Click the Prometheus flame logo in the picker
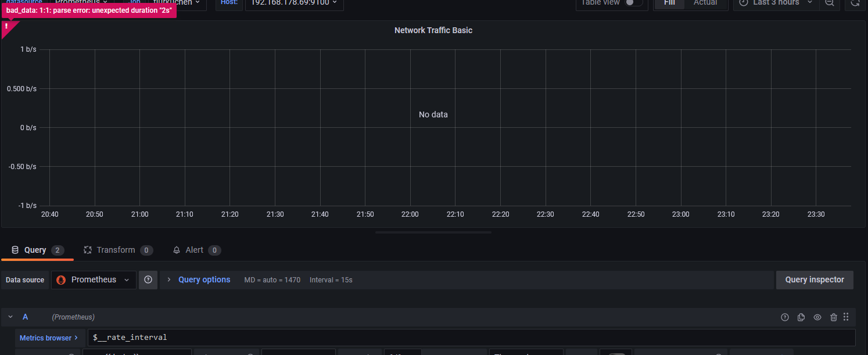 point(61,279)
